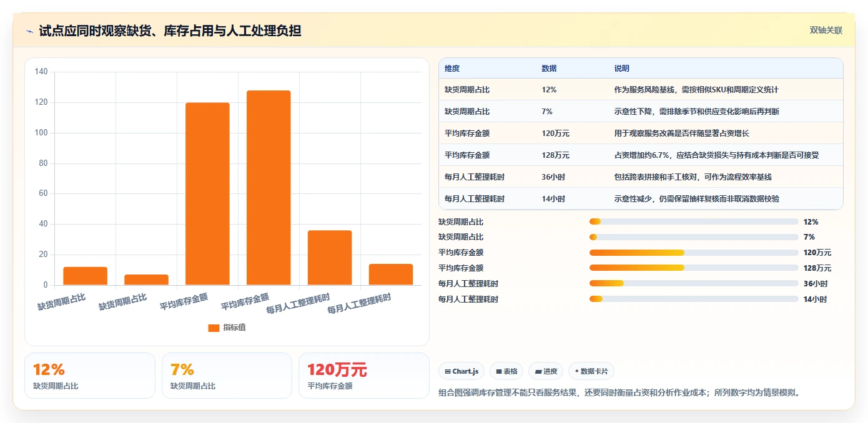Click the 双轴关联 label in the header

point(826,31)
